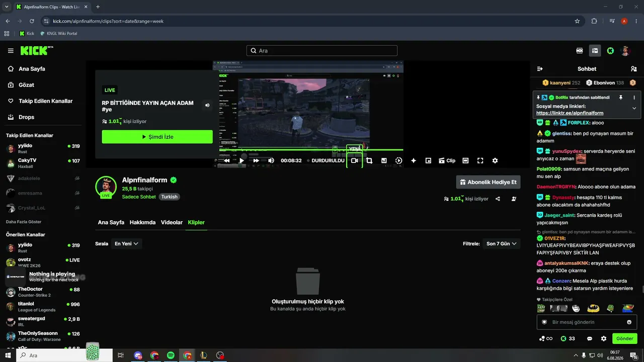Mute the player volume control
The height and width of the screenshot is (362, 644).
point(271,160)
